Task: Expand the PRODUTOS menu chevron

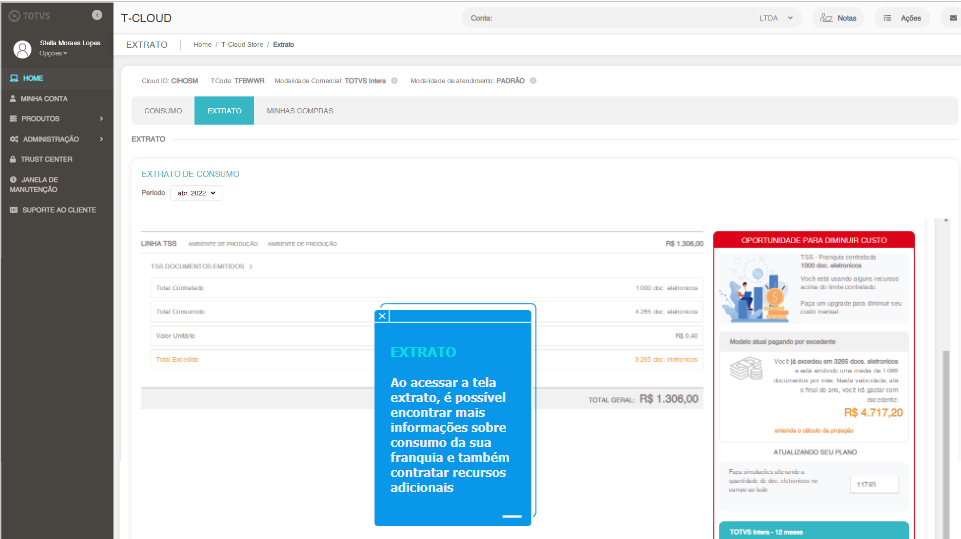Action: 101,118
